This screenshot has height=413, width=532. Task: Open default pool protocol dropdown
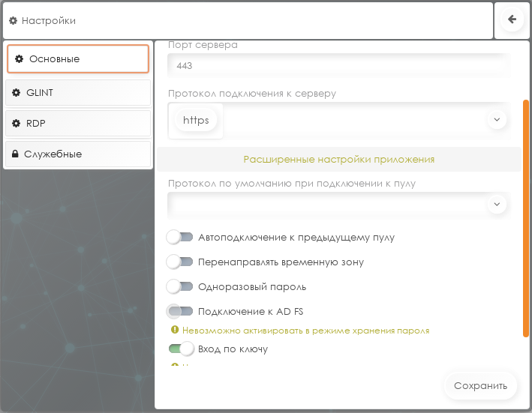pos(496,203)
